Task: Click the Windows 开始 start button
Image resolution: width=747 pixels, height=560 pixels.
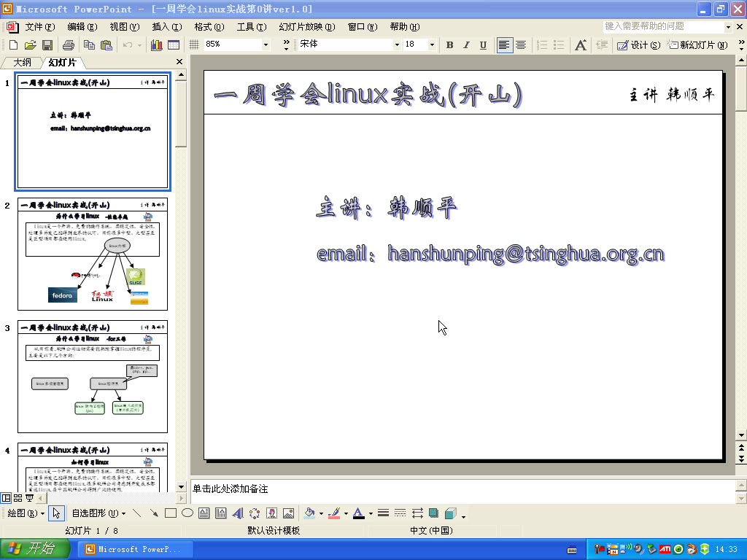Action: [x=35, y=549]
